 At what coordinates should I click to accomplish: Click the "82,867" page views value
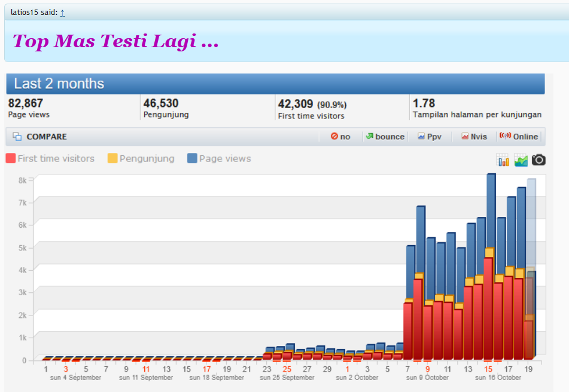pos(25,103)
